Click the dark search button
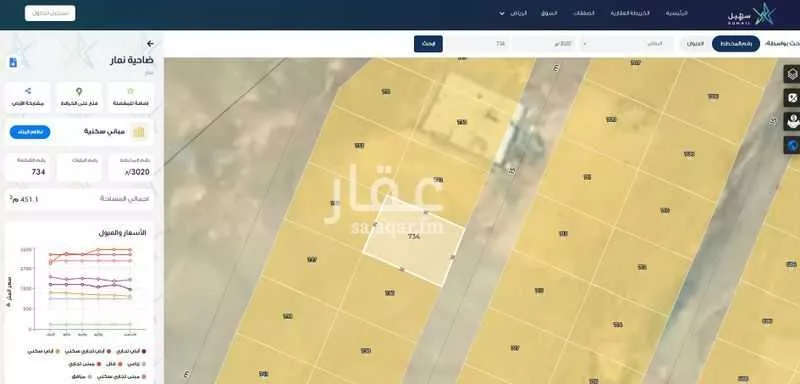This screenshot has width=800, height=384. (428, 44)
